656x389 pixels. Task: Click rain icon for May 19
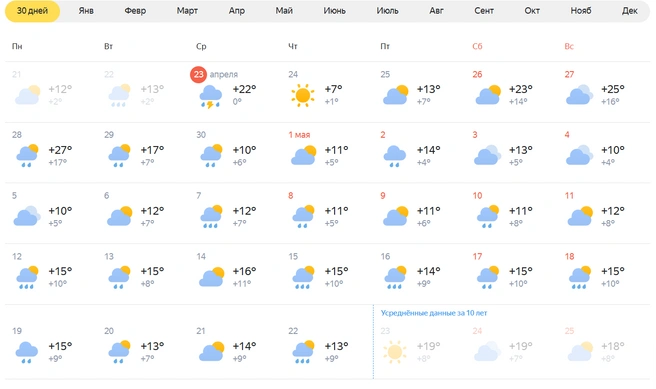[26, 352]
